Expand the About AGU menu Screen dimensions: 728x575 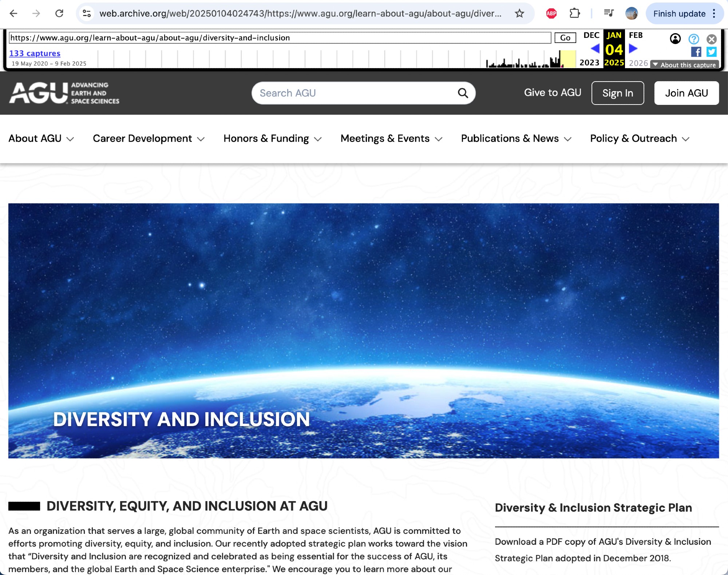[41, 139]
